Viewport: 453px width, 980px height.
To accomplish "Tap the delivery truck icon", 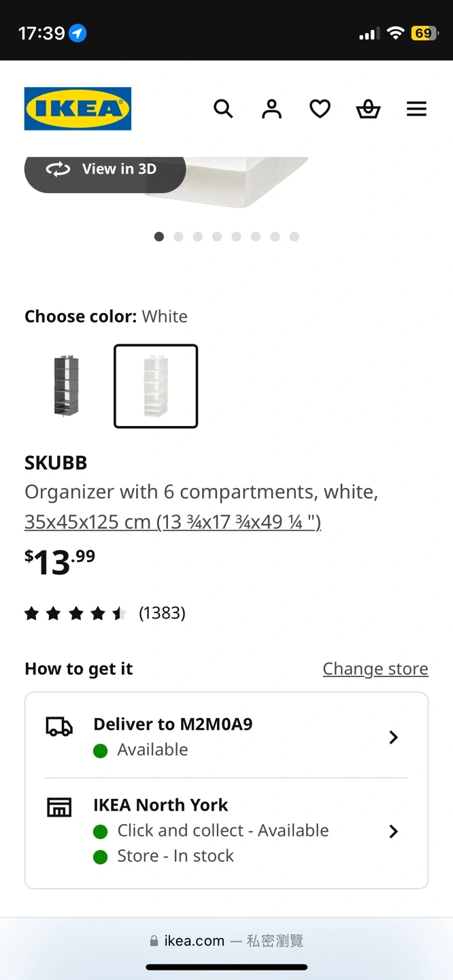I will [x=59, y=728].
